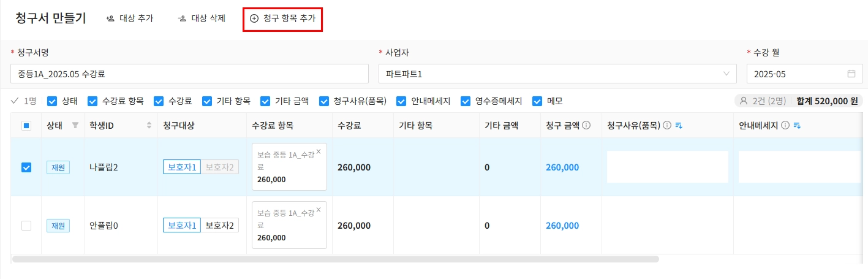868x279 pixels.
Task: Click the info icon beside 청구사유(품목)
Action: point(668,126)
